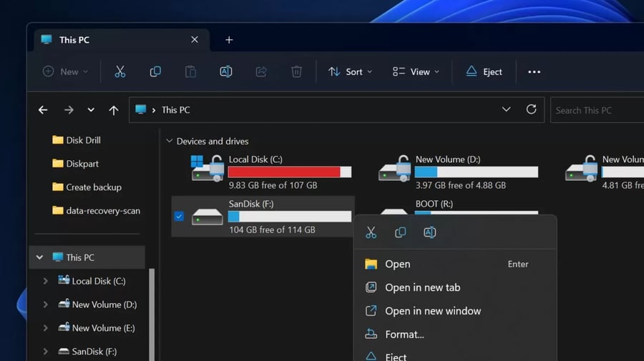
Task: Click the This PC monitor icon in address bar
Action: pyautogui.click(x=141, y=109)
